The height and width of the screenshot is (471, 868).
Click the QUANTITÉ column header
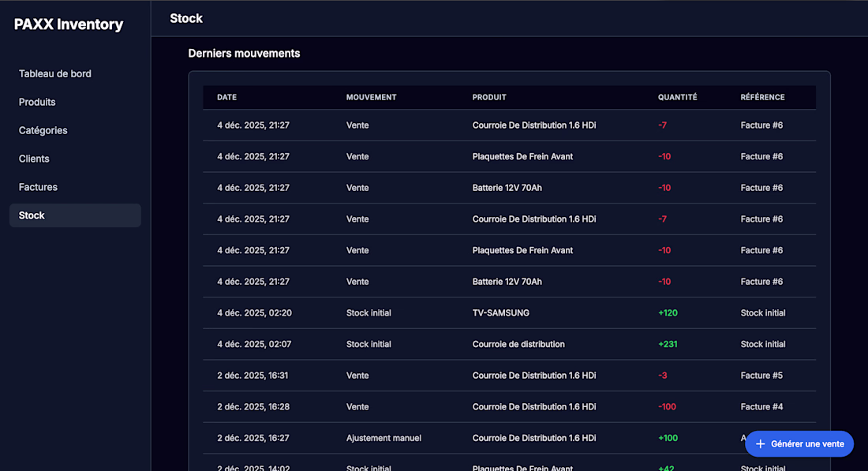click(677, 98)
